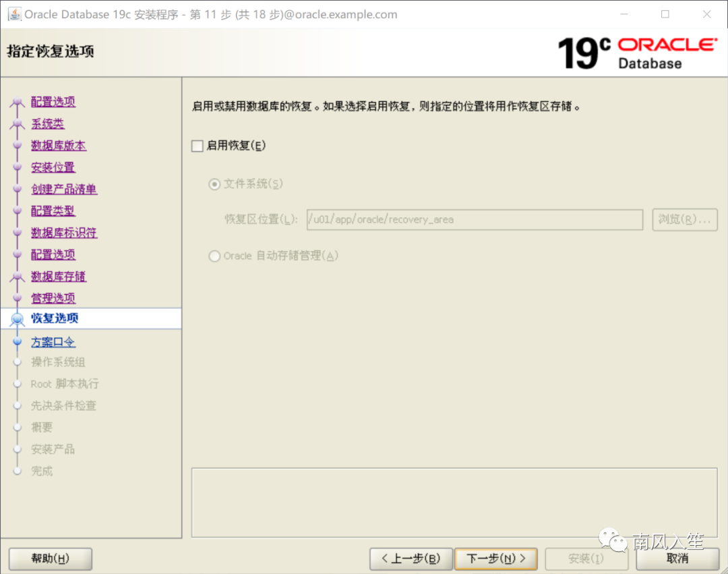The height and width of the screenshot is (574, 728).
Task: Click the 概要 step text
Action: tap(42, 427)
